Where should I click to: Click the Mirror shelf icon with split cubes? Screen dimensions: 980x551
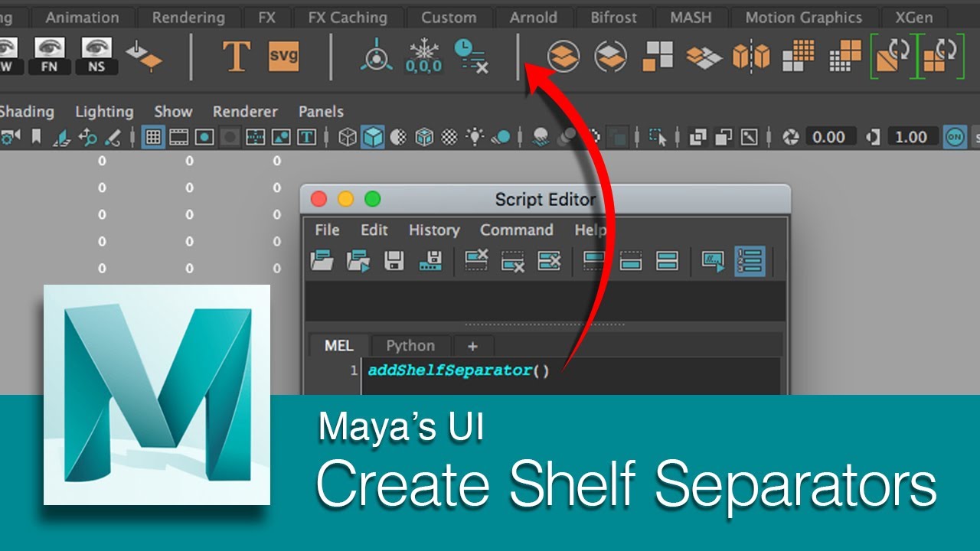point(751,56)
